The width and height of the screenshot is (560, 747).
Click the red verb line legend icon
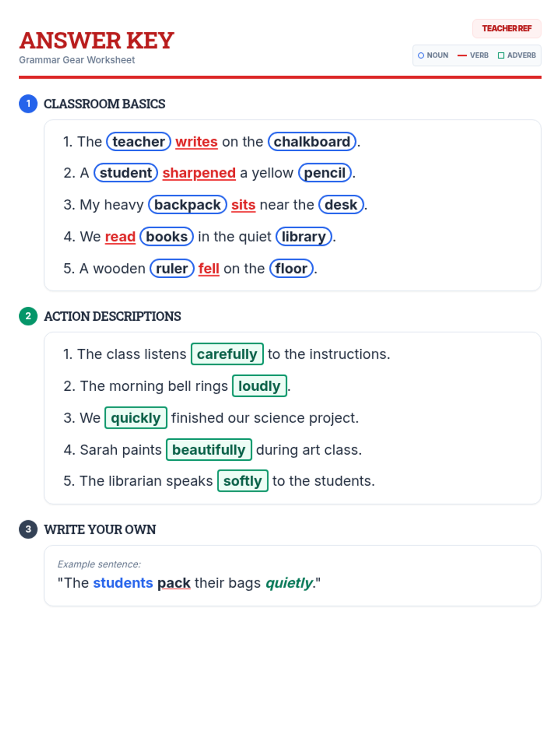click(462, 56)
